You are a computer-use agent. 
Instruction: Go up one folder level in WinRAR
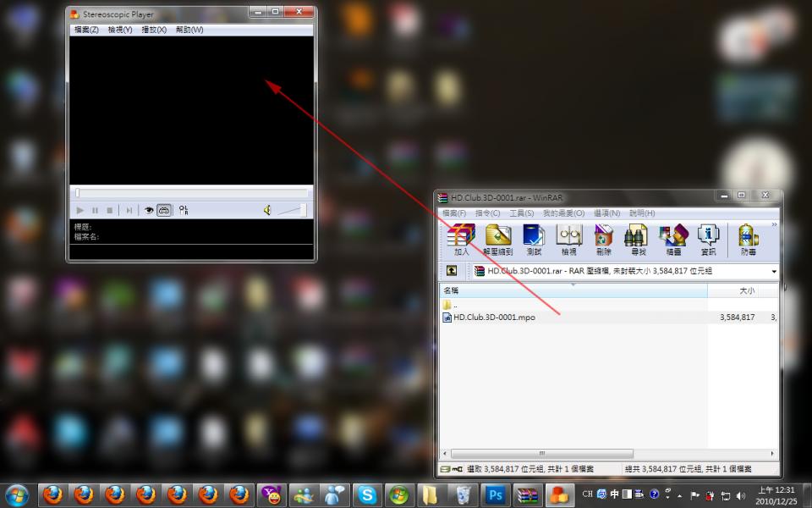click(452, 271)
